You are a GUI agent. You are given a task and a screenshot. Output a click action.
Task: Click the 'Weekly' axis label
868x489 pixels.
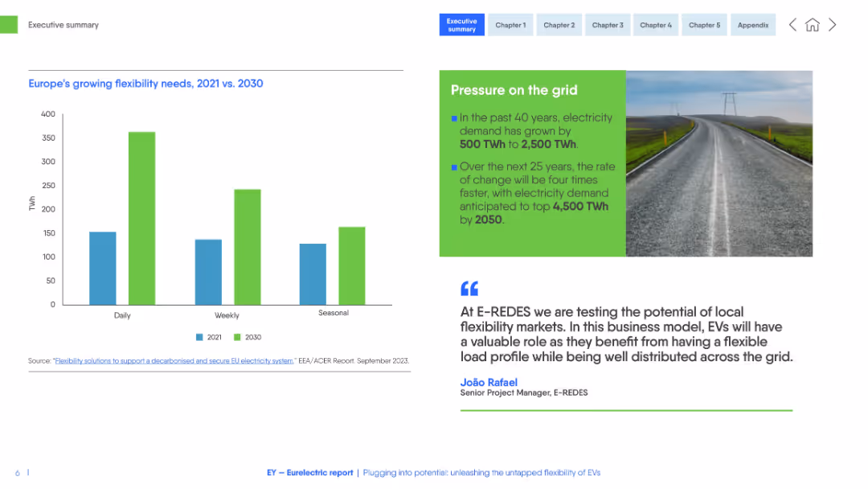227,315
